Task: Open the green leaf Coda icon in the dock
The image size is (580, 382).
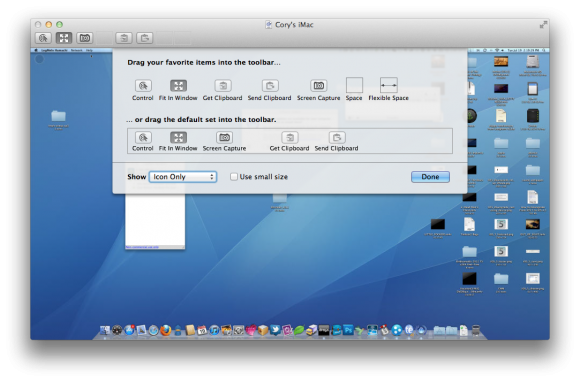Action: tap(299, 330)
